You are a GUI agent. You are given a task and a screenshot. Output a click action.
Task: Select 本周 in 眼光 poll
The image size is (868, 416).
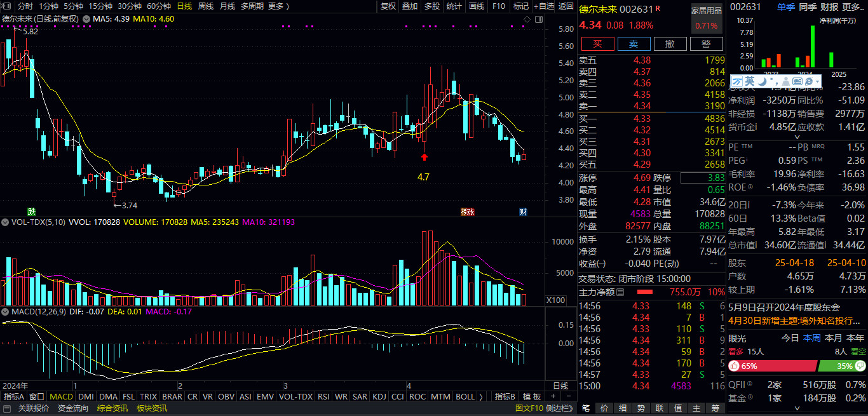pyautogui.click(x=811, y=338)
